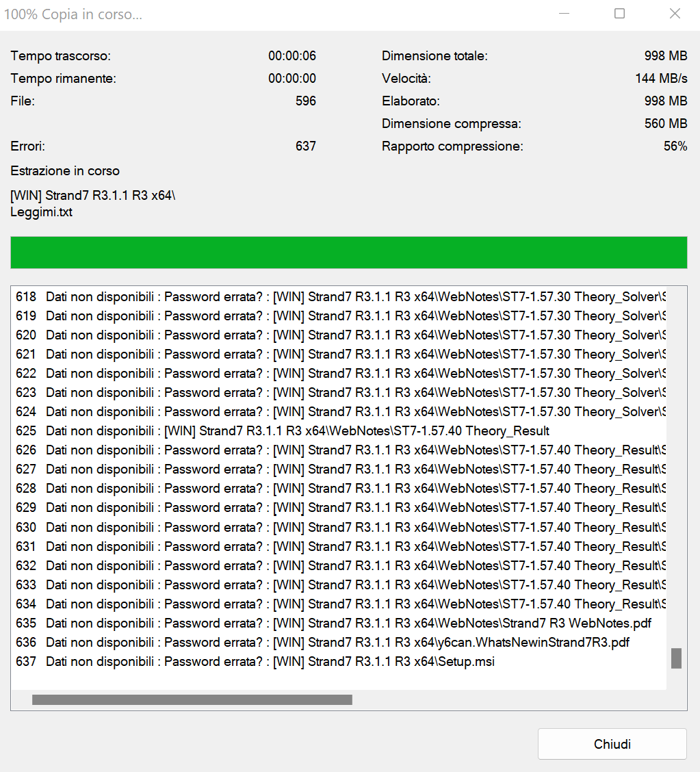Click Elaborato value 998 MB

(666, 101)
